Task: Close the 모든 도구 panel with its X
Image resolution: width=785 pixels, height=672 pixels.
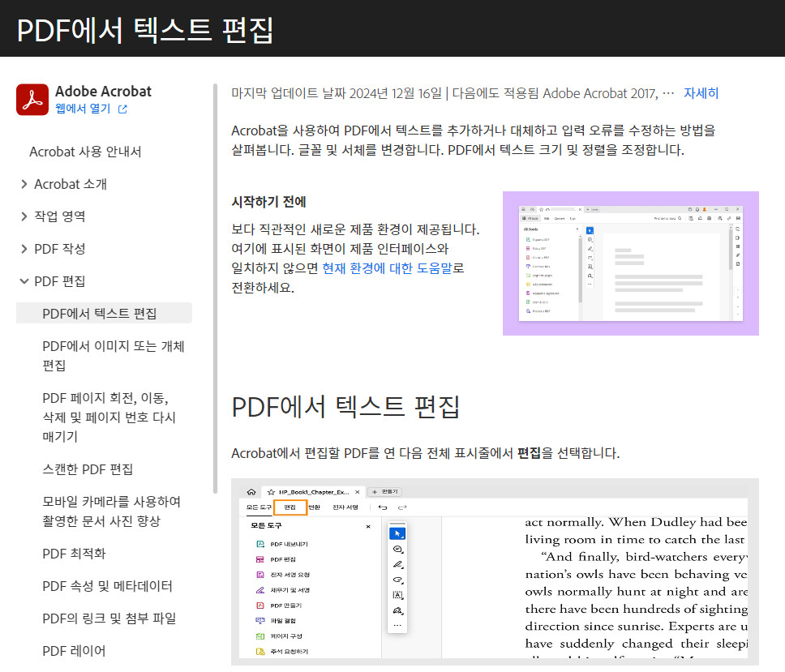Action: click(x=368, y=526)
